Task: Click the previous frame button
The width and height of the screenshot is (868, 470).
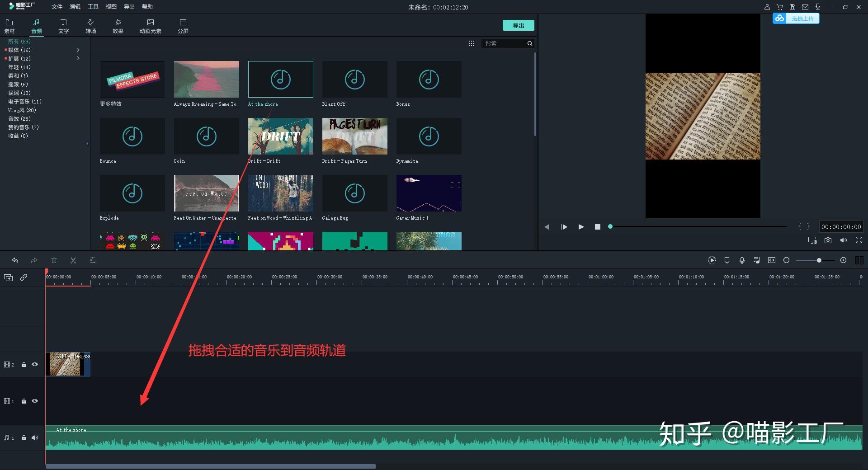Action: point(547,227)
